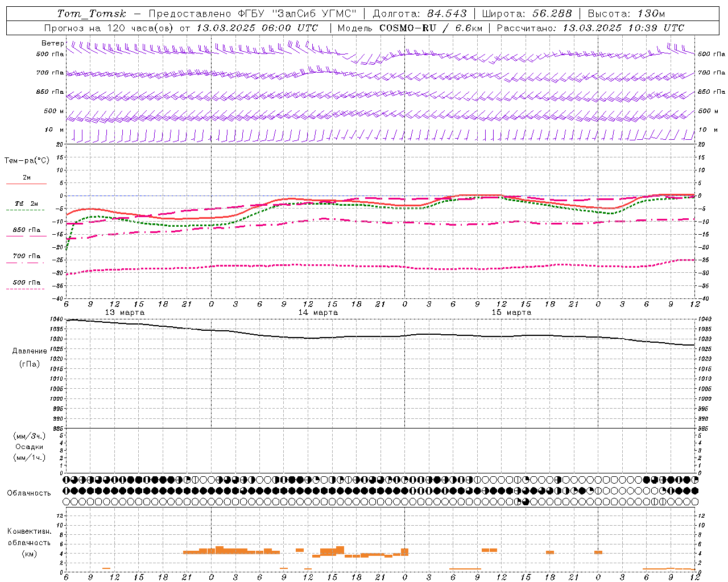Image resolution: width=728 pixels, height=582 pixels.
Task: Click the '(мм/3ч.)' precipitation unit label
Action: 30,436
